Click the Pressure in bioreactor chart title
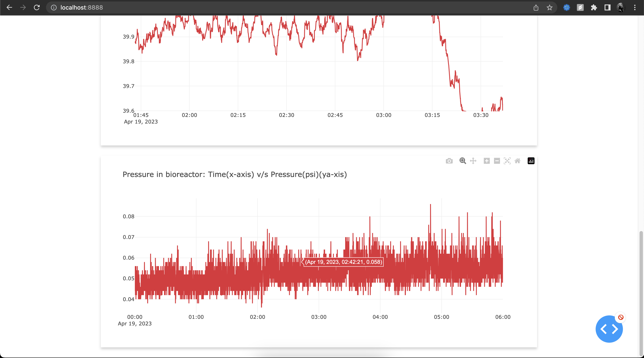The width and height of the screenshot is (644, 358). tap(235, 174)
